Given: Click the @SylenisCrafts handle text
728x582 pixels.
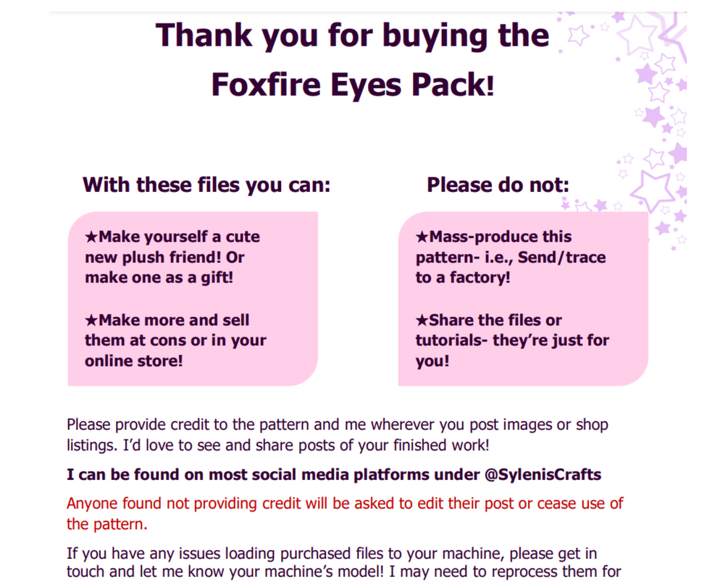Looking at the screenshot, I should coord(541,475).
